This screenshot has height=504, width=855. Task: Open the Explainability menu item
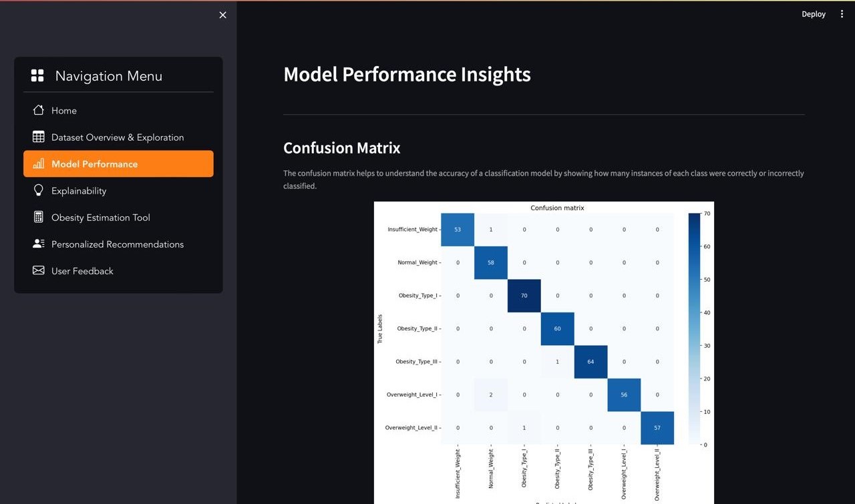[79, 191]
